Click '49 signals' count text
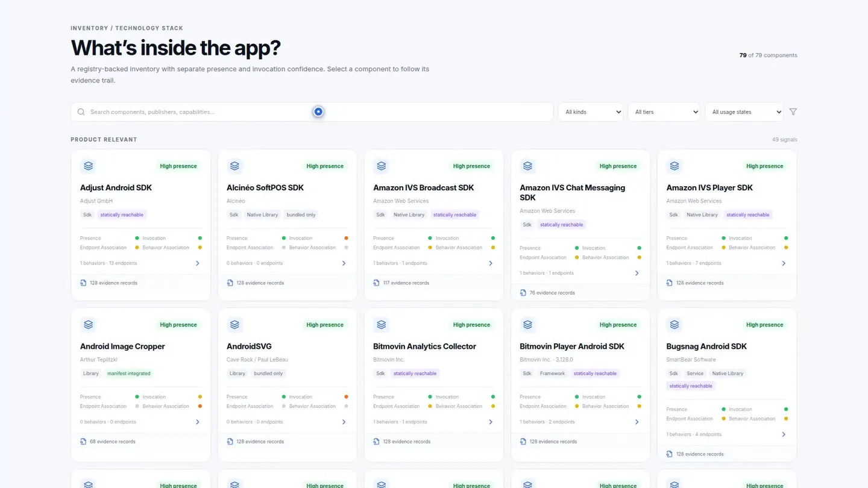 (x=784, y=140)
